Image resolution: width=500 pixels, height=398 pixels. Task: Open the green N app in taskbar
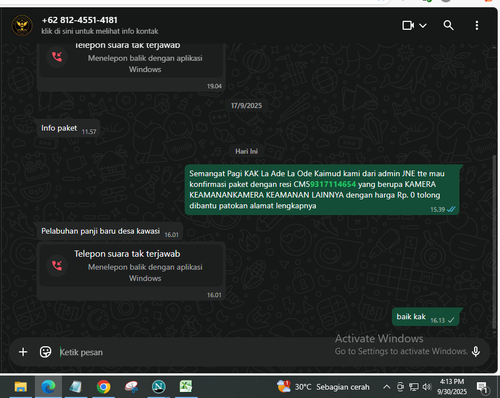point(158,387)
